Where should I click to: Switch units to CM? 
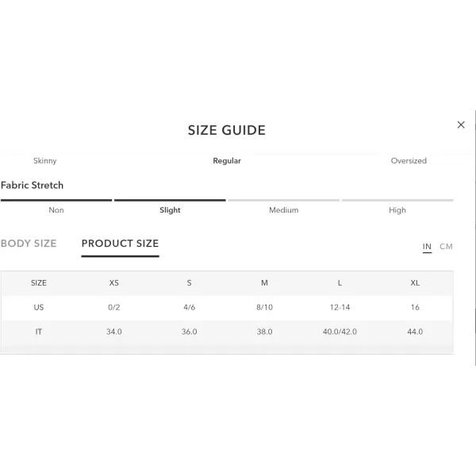(x=446, y=247)
